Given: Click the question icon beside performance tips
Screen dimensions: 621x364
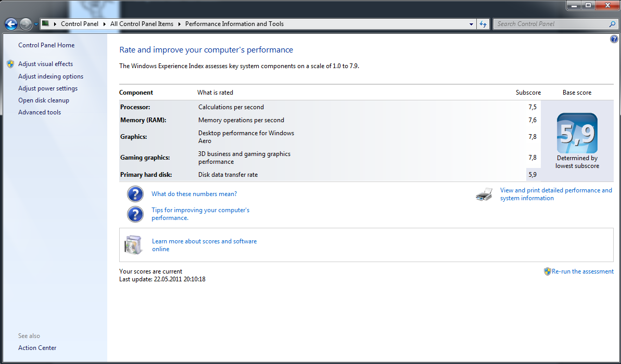Looking at the screenshot, I should point(135,214).
